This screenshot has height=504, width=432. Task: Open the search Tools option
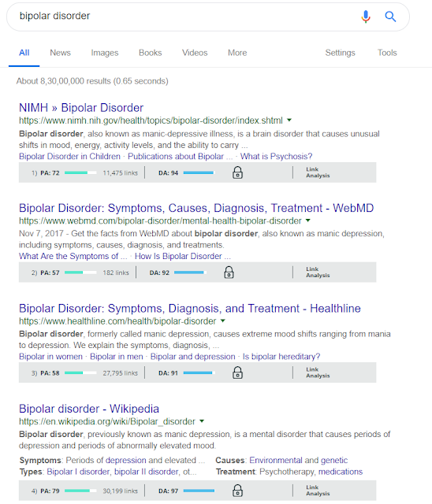pos(387,53)
